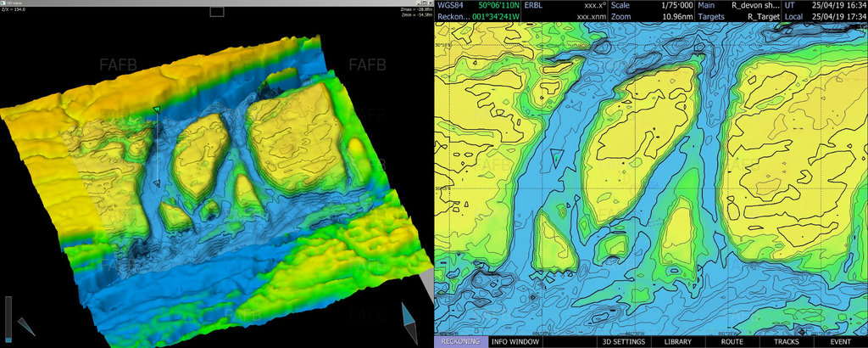This screenshot has height=348, width=868.
Task: Open 3D SETTINGS menu
Action: click(623, 341)
